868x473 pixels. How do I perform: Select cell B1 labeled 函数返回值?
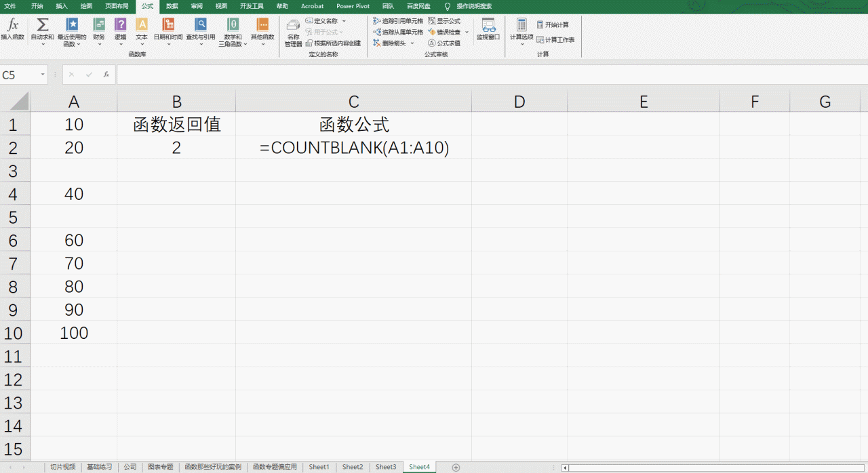pyautogui.click(x=176, y=124)
